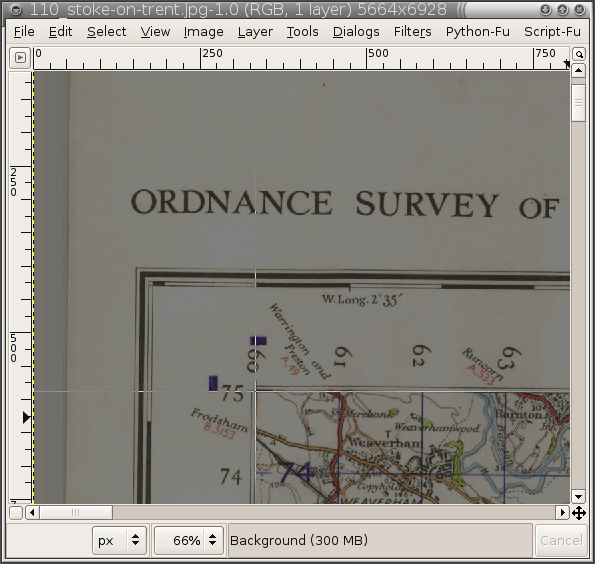
Task: Click vertical scrollbar up arrow
Action: point(578,71)
